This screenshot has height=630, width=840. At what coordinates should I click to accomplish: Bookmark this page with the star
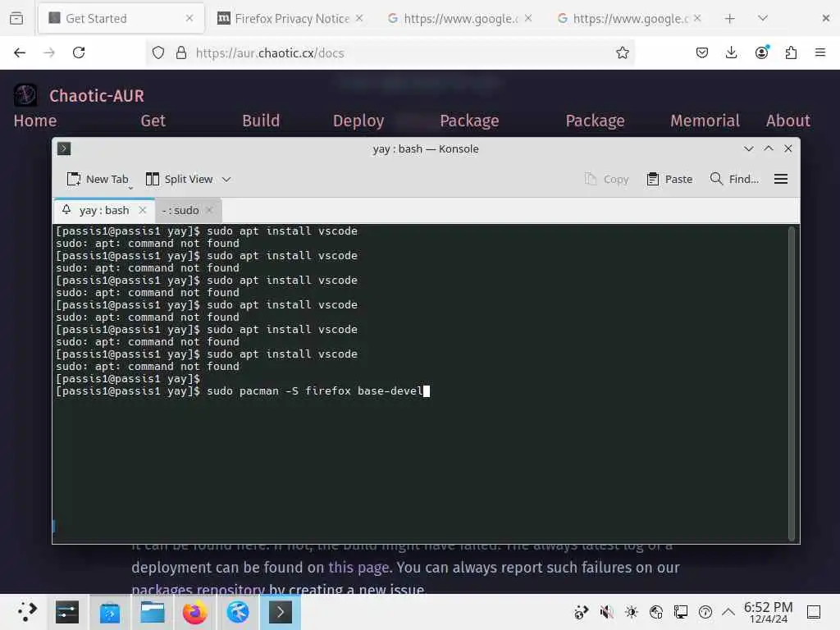tap(622, 52)
